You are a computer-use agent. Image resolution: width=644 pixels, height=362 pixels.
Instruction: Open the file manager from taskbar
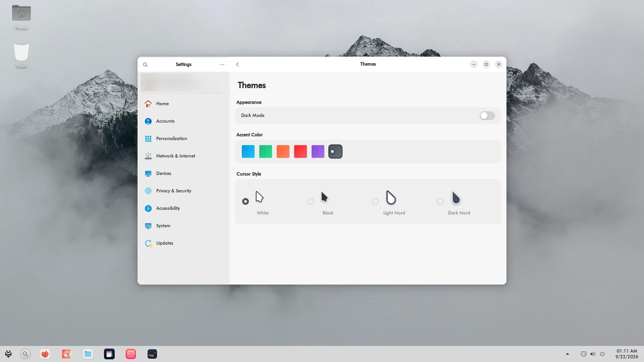click(x=88, y=354)
